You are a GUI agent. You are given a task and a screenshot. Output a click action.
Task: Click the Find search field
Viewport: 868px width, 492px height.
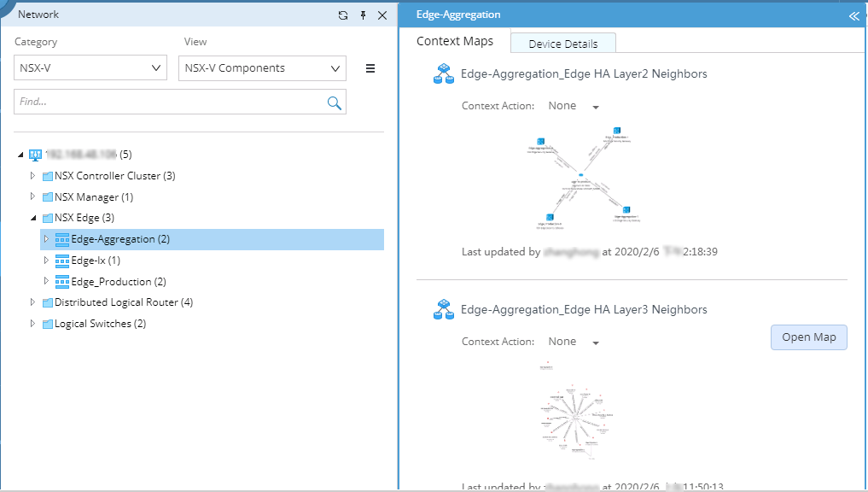point(180,102)
